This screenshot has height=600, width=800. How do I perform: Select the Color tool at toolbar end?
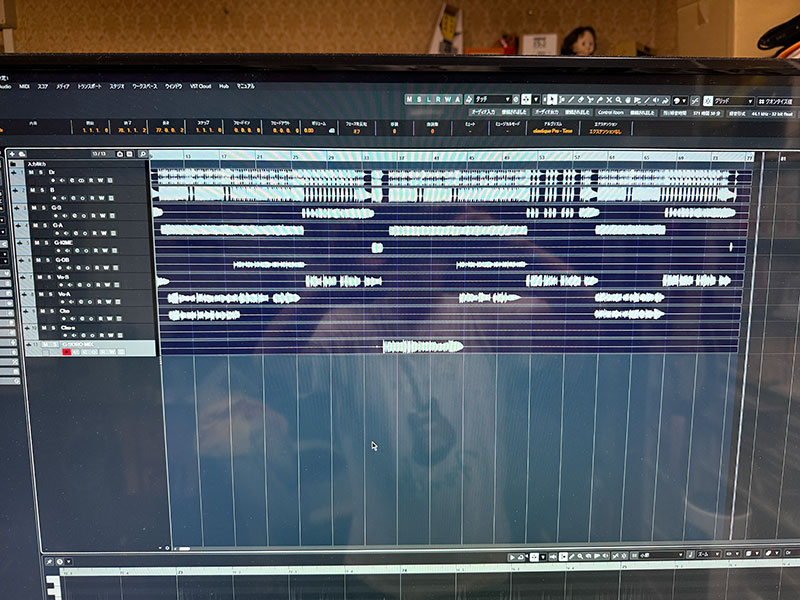(x=665, y=99)
